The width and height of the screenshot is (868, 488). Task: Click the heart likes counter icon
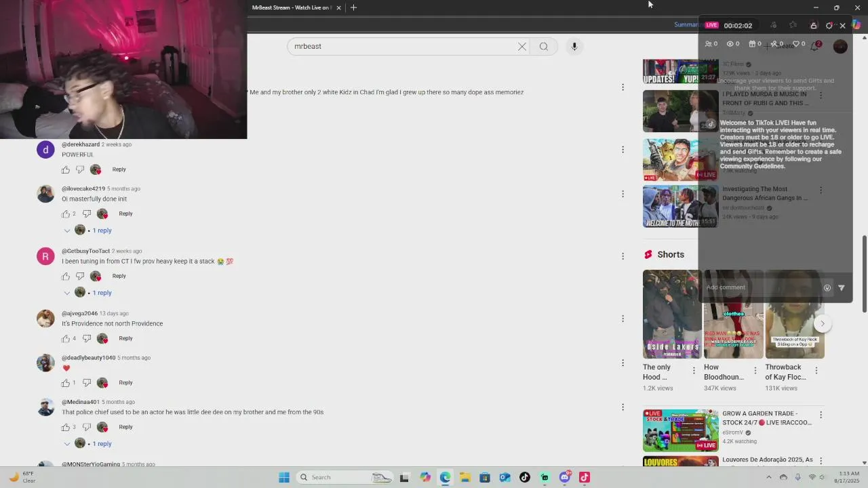coord(796,44)
